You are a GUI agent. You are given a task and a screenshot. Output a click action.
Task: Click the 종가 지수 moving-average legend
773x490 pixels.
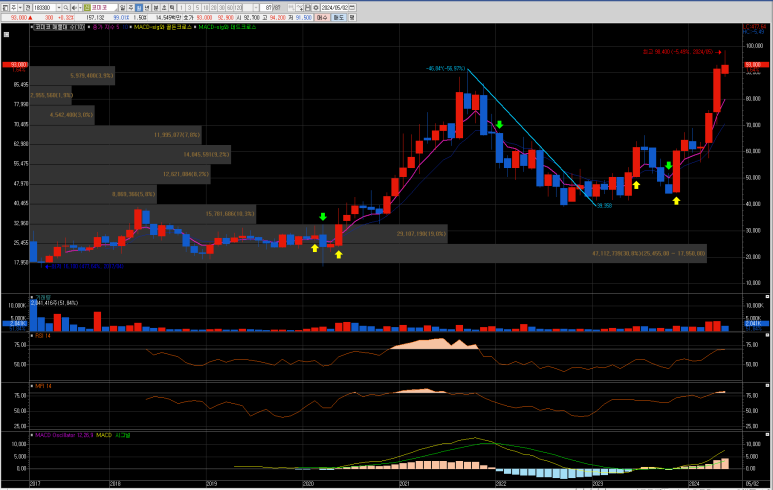point(108,27)
